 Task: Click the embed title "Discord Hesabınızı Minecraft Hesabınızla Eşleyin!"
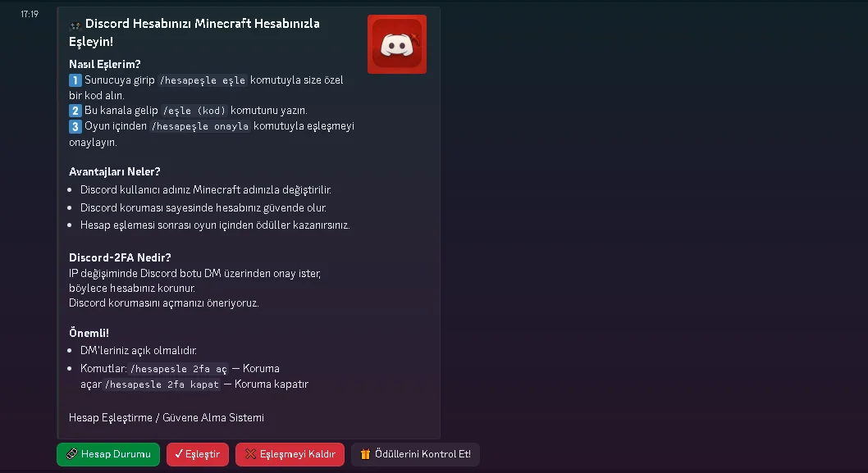click(194, 32)
